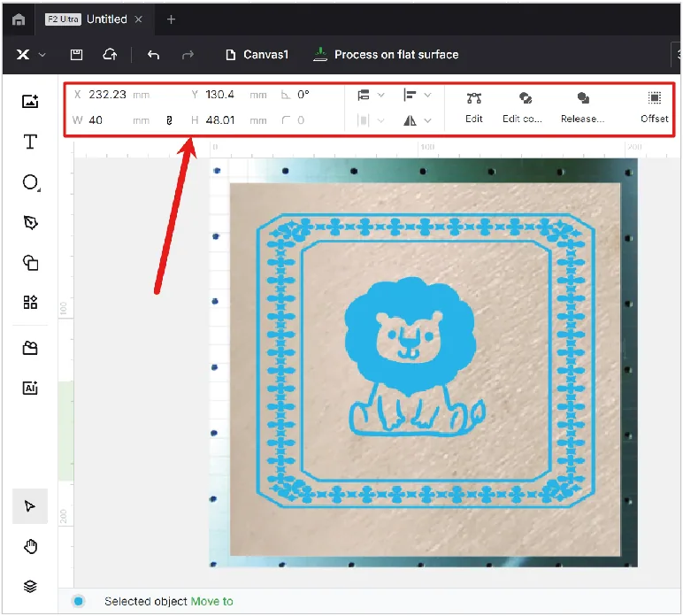Open the flip/mirror dropdown
Screen dimensions: 683x616
pos(417,120)
